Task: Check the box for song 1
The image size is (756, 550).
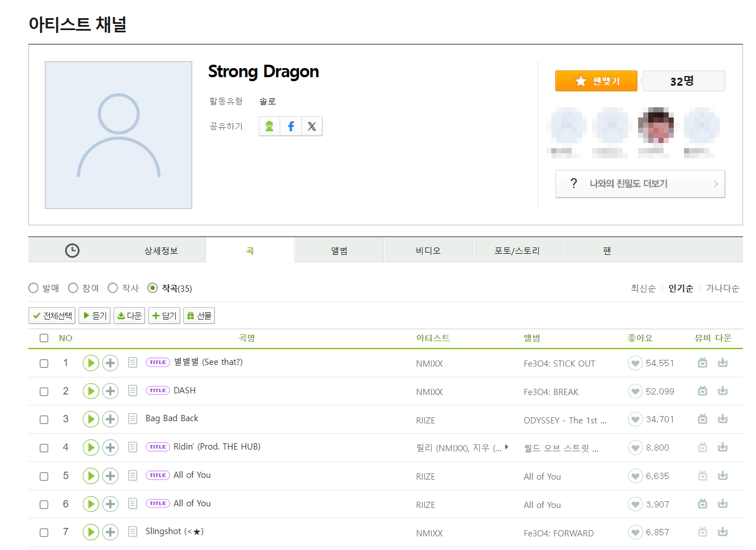Action: (44, 363)
